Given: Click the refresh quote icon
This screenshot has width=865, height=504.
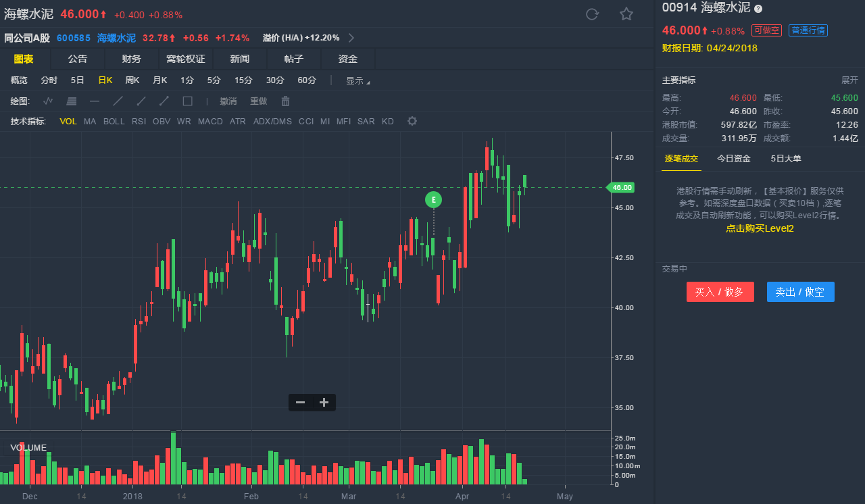Looking at the screenshot, I should (x=592, y=14).
